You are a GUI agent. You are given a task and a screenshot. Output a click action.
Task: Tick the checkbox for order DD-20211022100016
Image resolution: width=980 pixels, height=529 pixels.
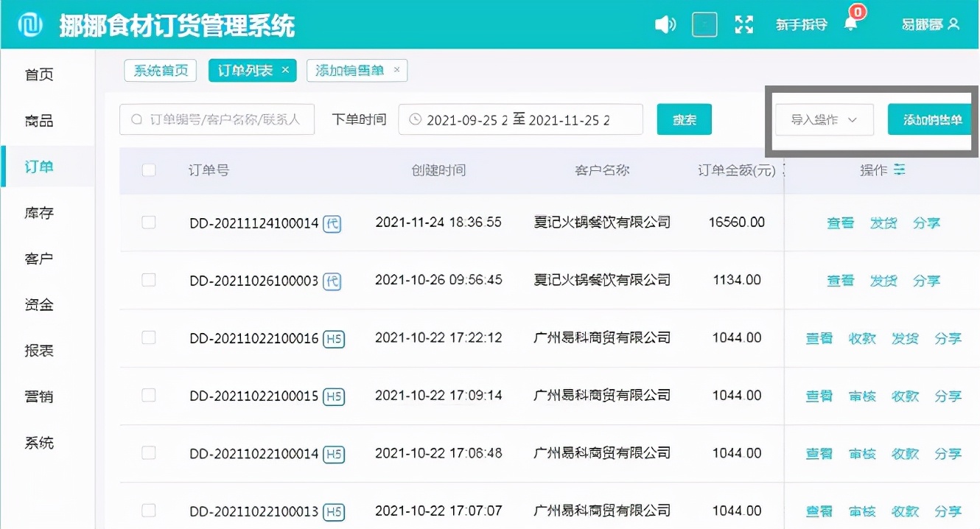click(149, 337)
